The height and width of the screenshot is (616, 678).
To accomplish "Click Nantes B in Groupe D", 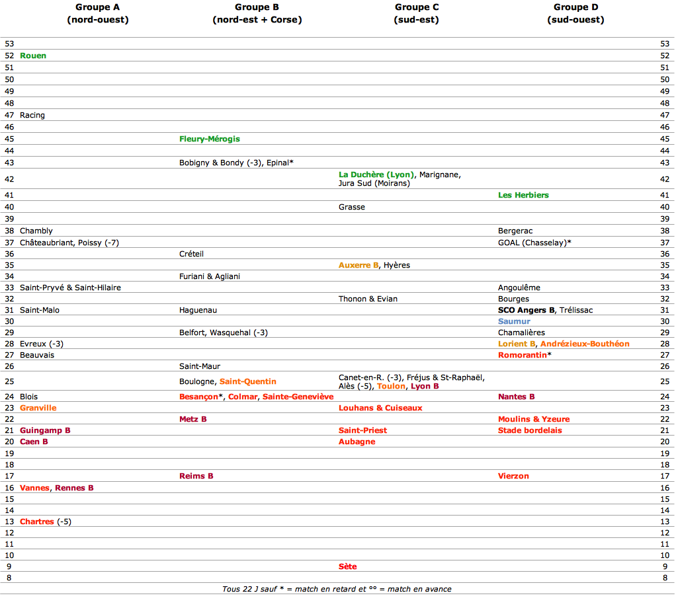I will (x=517, y=397).
